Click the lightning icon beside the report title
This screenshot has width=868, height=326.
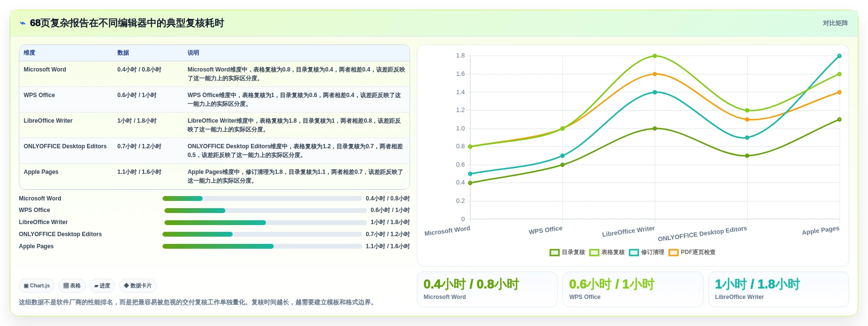click(22, 23)
